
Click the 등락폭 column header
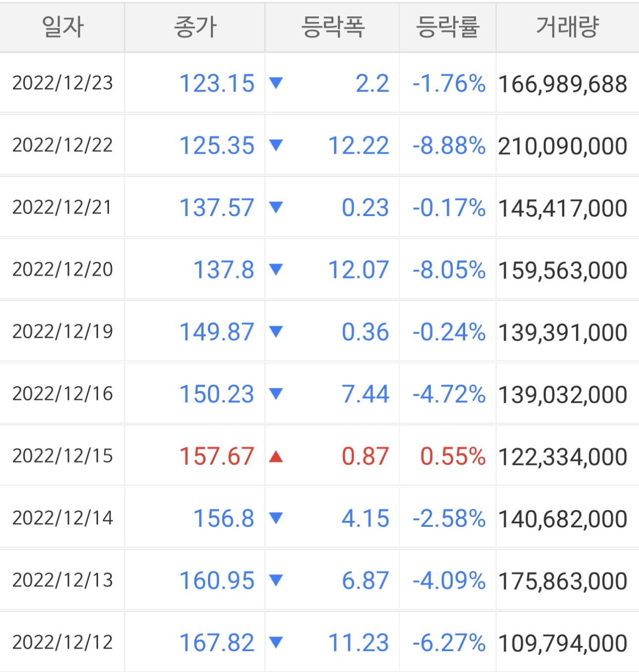(333, 27)
